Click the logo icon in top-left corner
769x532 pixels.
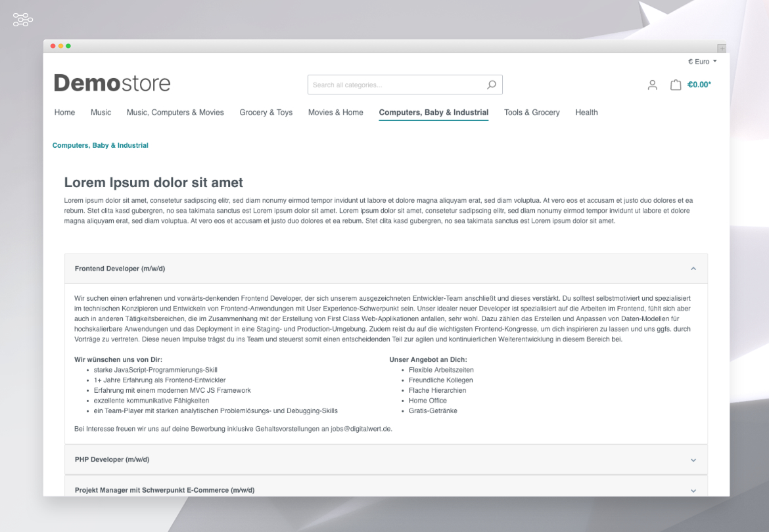23,20
